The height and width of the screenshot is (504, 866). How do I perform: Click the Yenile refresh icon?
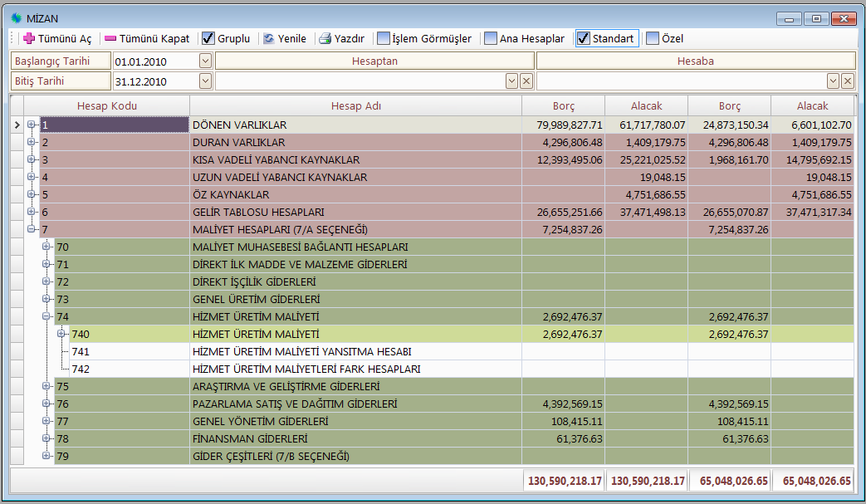(269, 38)
